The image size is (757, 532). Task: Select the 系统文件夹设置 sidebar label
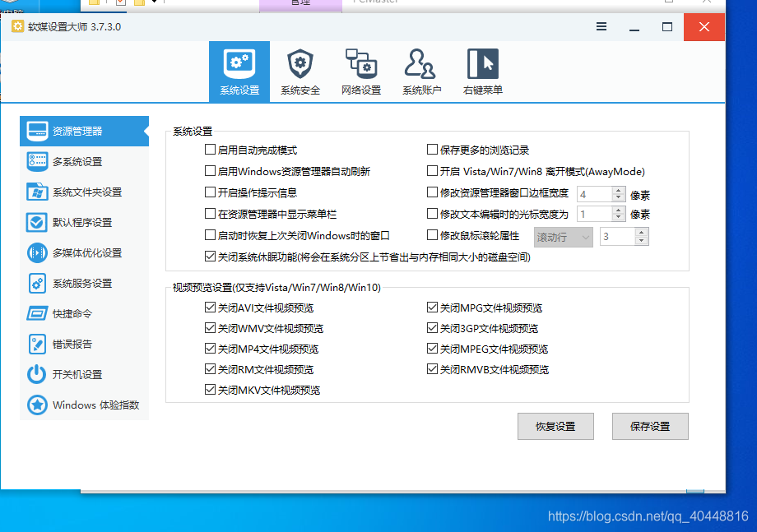[x=87, y=192]
